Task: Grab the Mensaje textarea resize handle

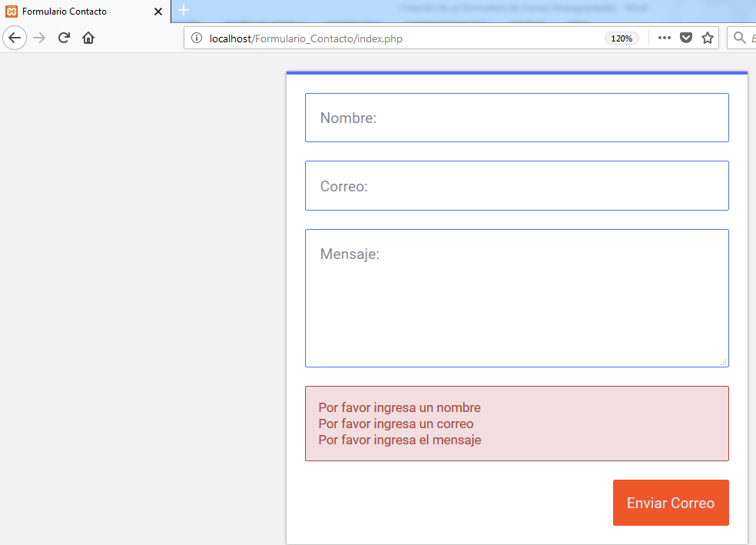Action: click(723, 362)
